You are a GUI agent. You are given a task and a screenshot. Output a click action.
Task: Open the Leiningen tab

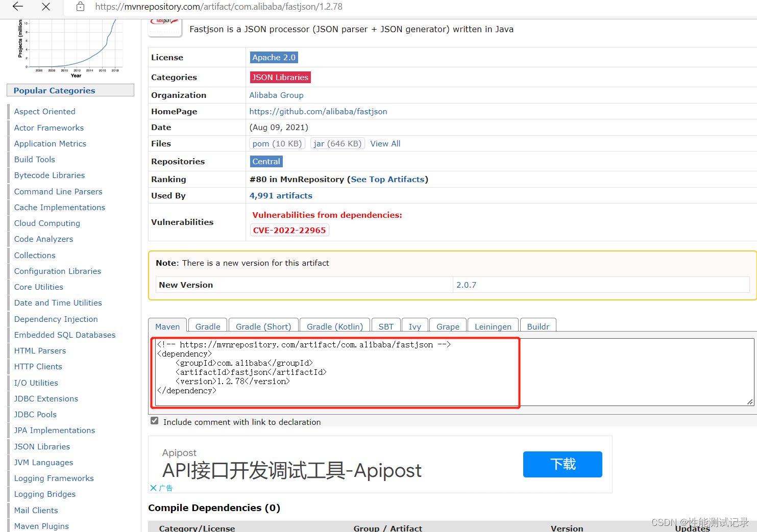(x=493, y=326)
